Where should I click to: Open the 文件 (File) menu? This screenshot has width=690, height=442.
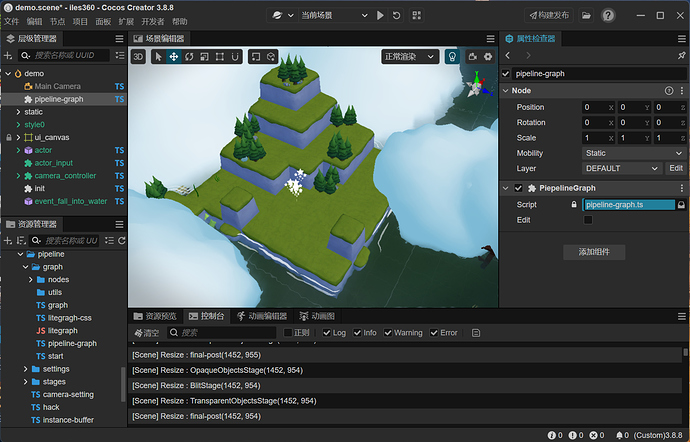coord(11,22)
